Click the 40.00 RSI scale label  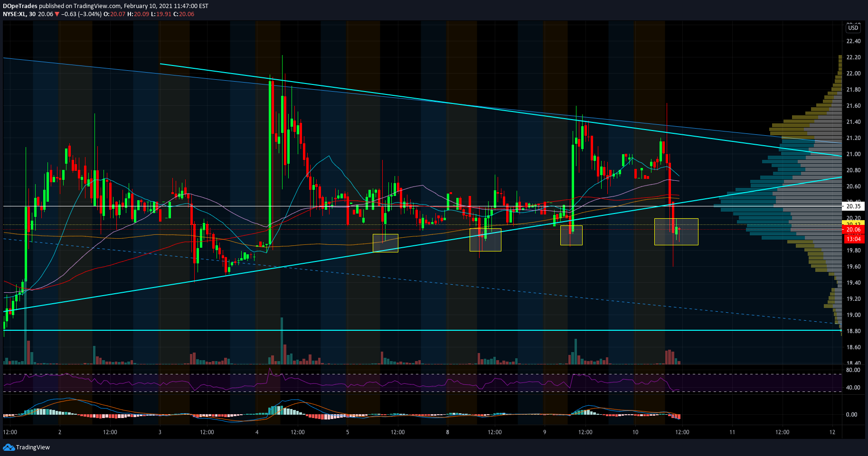(x=853, y=388)
